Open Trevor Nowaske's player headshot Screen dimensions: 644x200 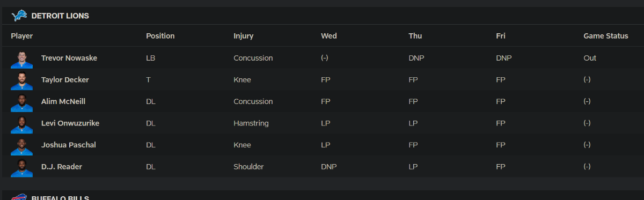point(21,59)
